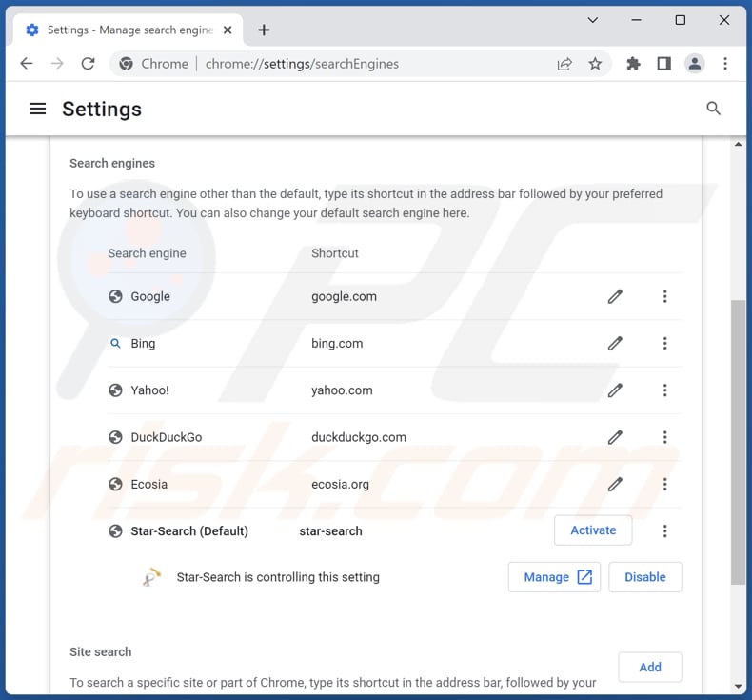The height and width of the screenshot is (700, 752).
Task: Click the scrollbar up arrow
Action: 738,144
